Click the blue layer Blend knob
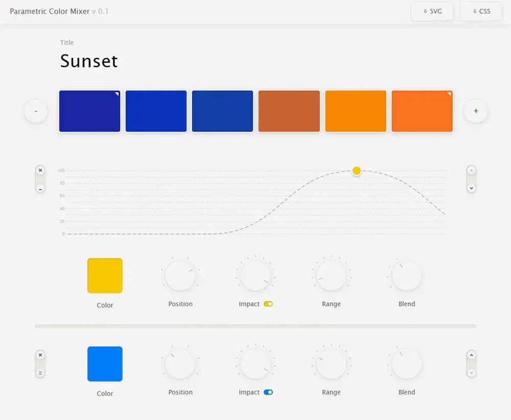 tap(407, 364)
